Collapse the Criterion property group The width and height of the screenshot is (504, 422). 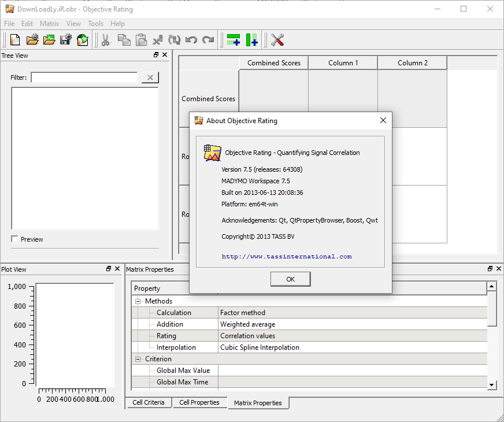coord(138,359)
